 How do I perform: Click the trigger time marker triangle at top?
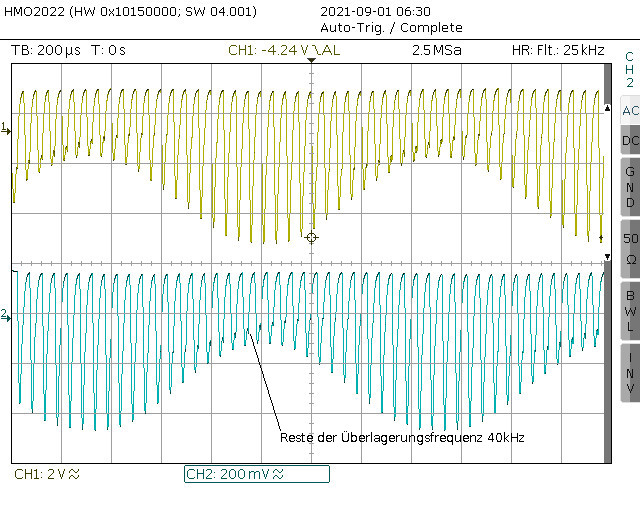[x=311, y=62]
